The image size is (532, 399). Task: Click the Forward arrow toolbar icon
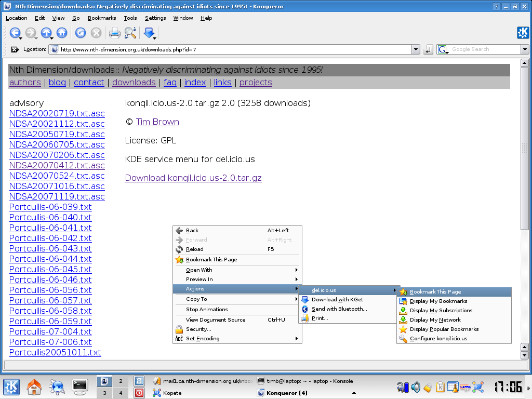[30, 33]
